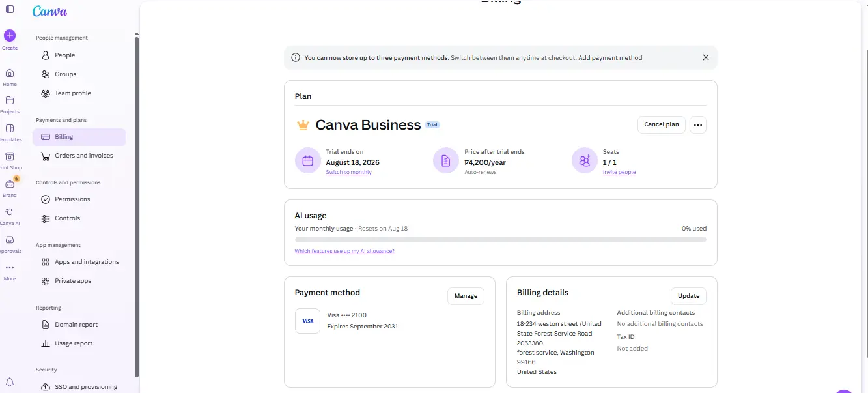
Task: Open the Domain report
Action: [79, 325]
